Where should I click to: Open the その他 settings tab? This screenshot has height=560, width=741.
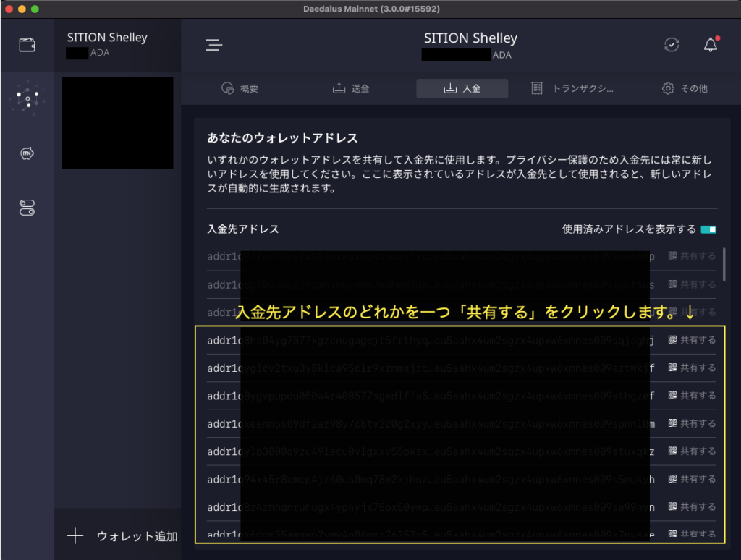[x=685, y=88]
